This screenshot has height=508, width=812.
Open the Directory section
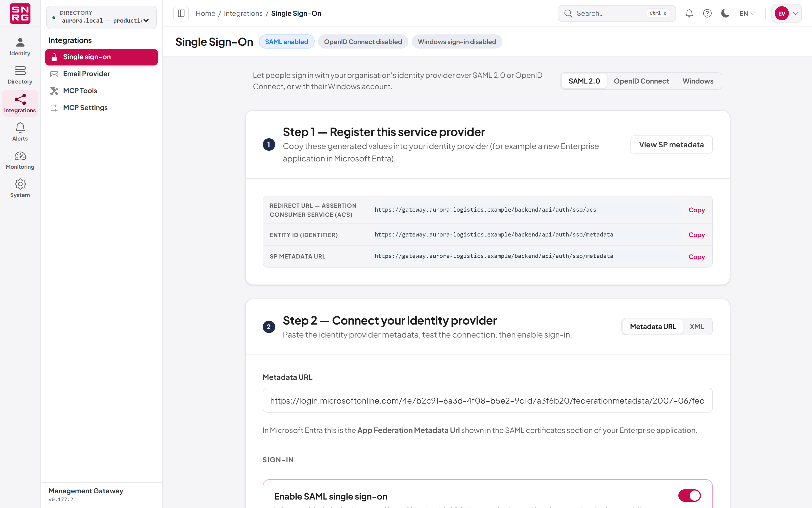[x=20, y=75]
